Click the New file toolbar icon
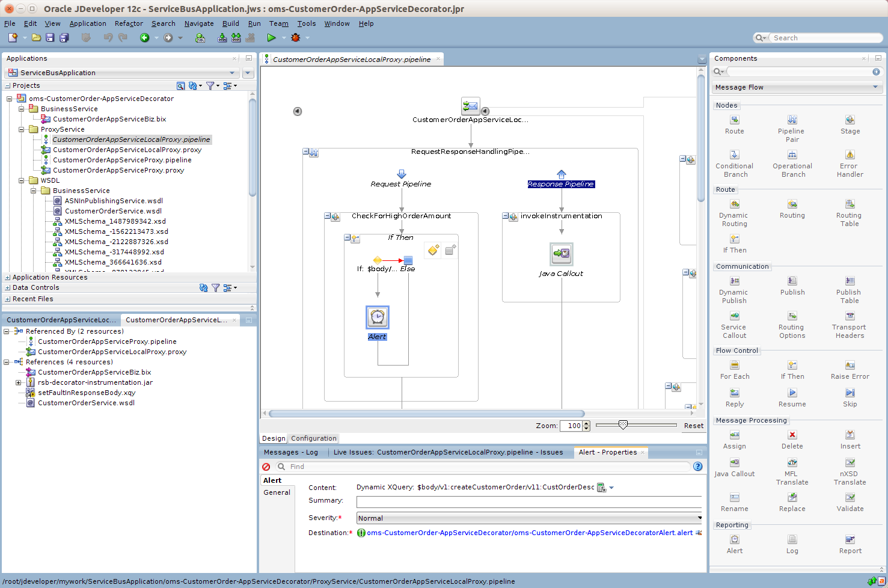 tap(13, 37)
